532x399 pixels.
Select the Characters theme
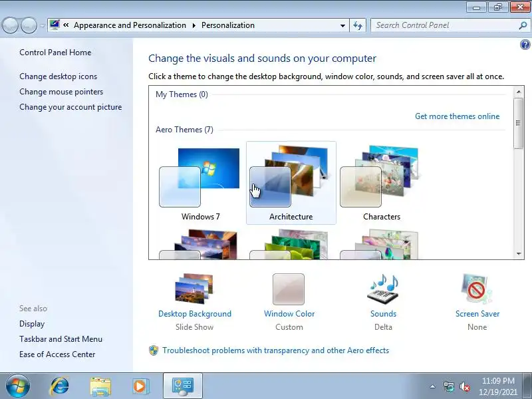coord(381,183)
